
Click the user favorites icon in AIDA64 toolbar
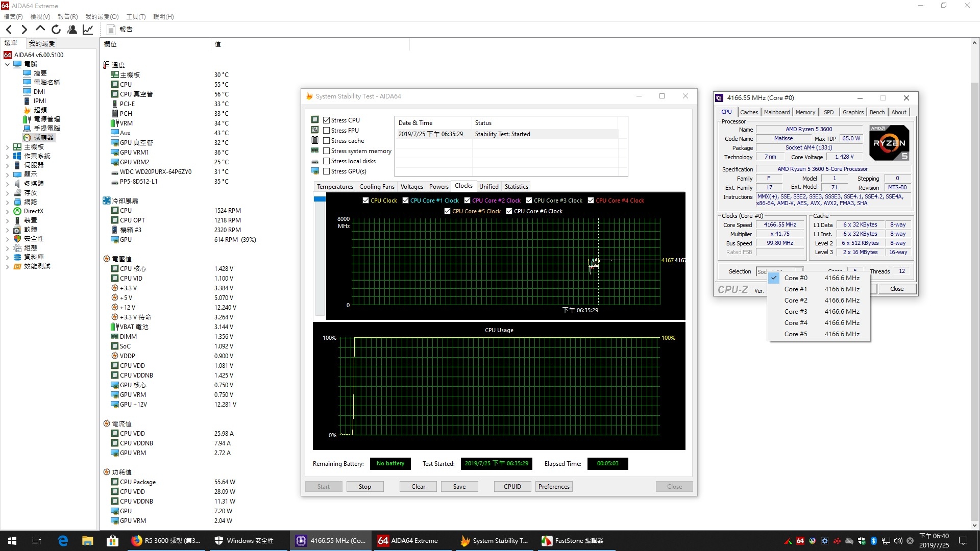tap(72, 30)
